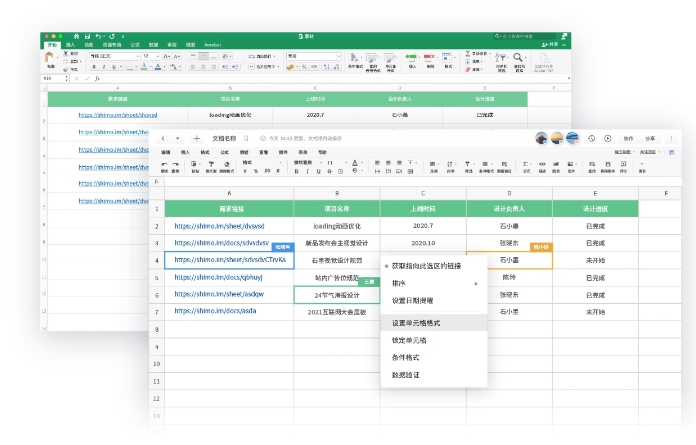Select 设置单元格格式 in context menu
The image size is (696, 445).
(x=416, y=323)
